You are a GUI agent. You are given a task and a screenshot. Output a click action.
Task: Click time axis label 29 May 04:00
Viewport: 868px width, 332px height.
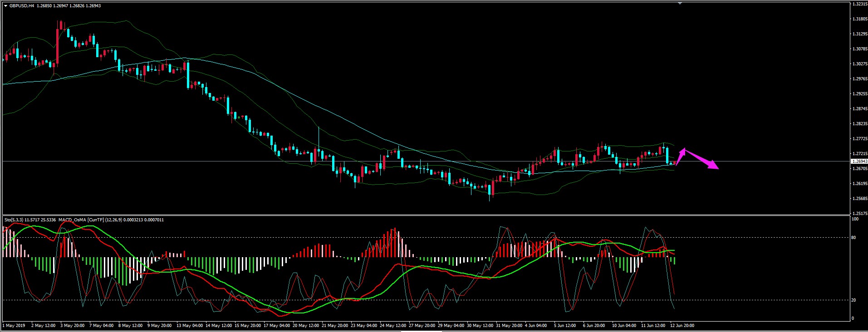click(x=451, y=326)
